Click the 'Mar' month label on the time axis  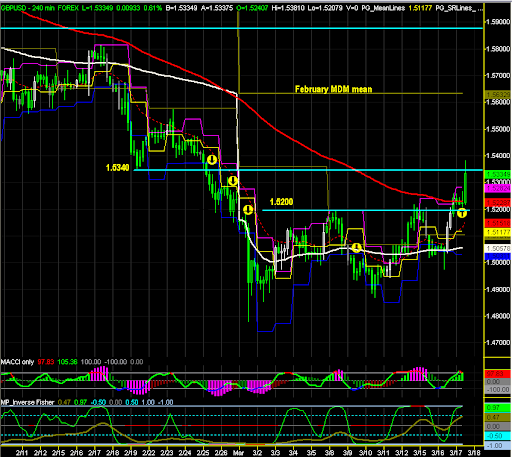(238, 453)
